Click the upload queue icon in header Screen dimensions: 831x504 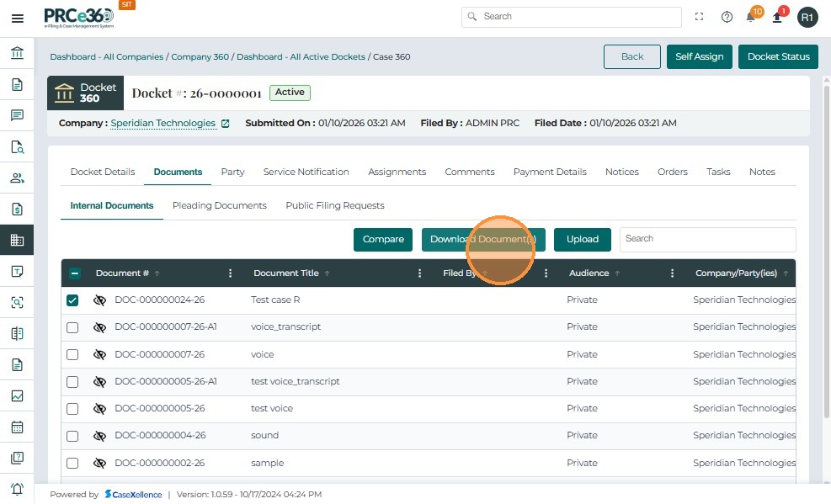[778, 17]
